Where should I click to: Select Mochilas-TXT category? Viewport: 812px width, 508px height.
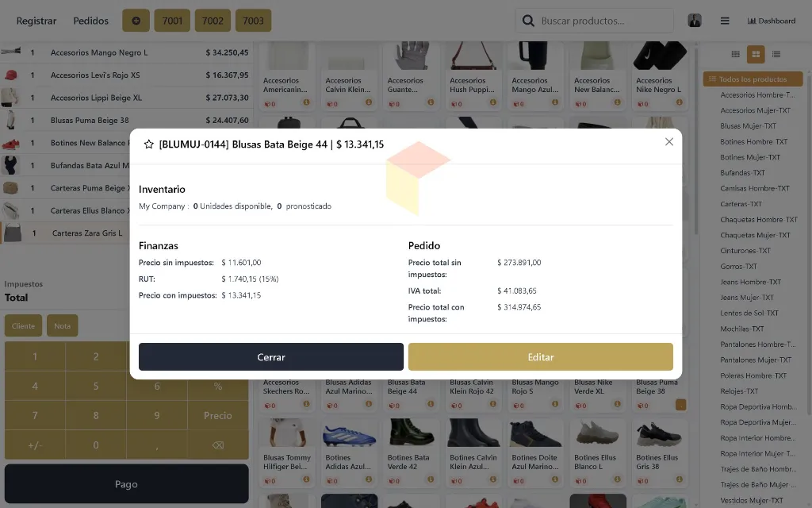741,329
